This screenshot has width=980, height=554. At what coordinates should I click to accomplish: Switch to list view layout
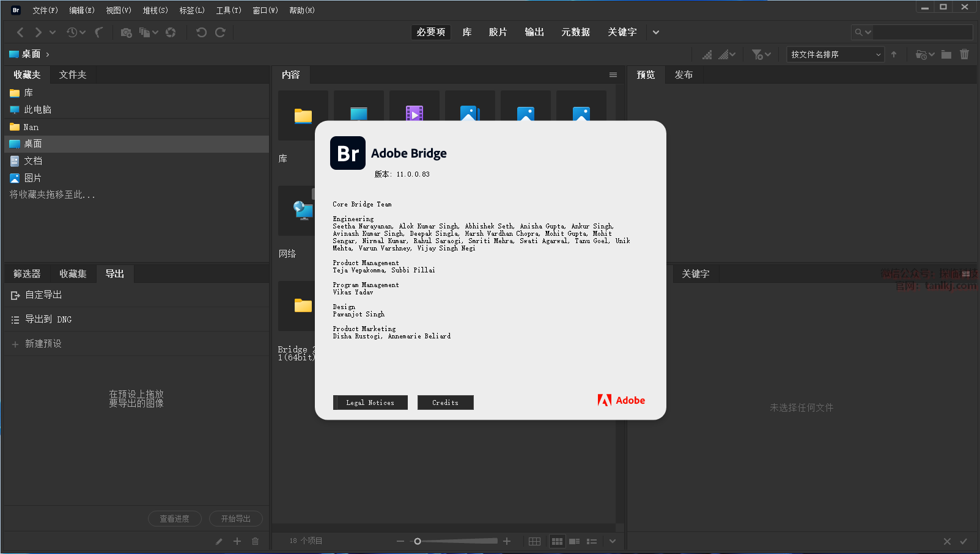point(592,541)
